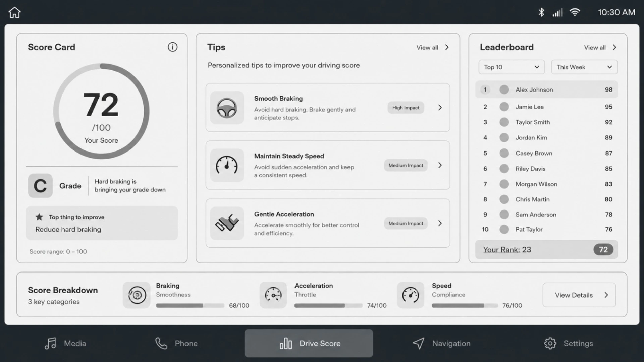Tap the circular 72 score gauge
This screenshot has width=644, height=362.
pyautogui.click(x=101, y=111)
